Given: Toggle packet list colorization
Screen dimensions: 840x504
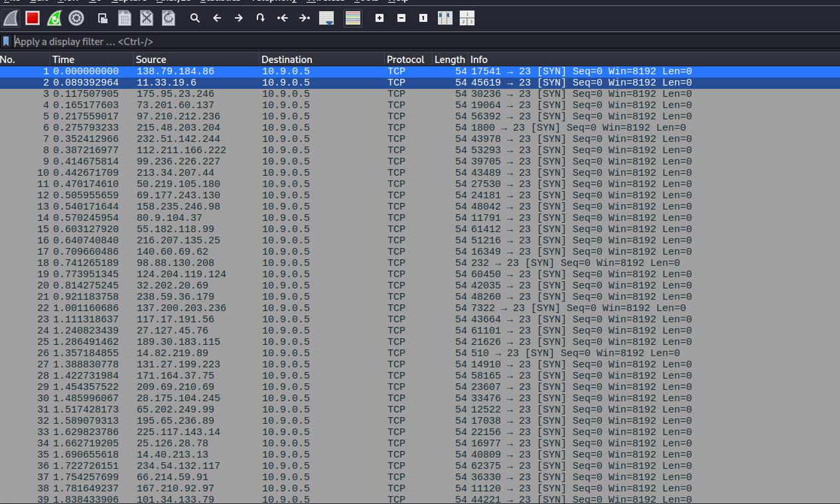Looking at the screenshot, I should [x=353, y=18].
